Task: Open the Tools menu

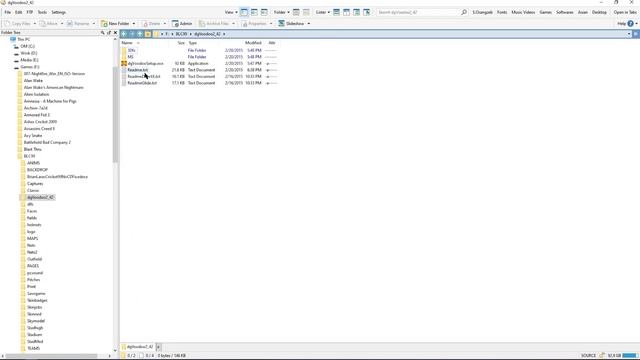Action: tap(42, 12)
